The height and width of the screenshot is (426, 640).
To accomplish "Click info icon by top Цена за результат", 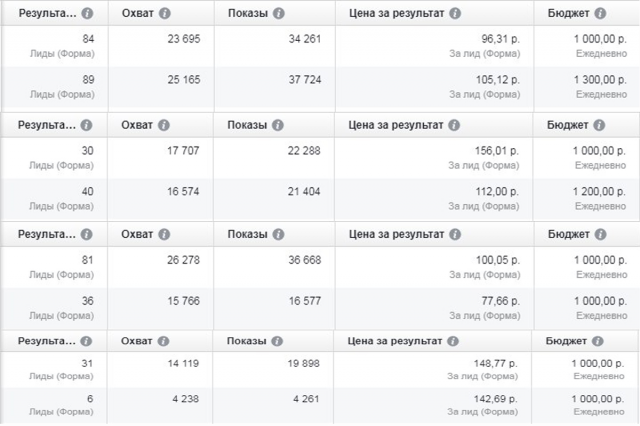I will click(455, 13).
